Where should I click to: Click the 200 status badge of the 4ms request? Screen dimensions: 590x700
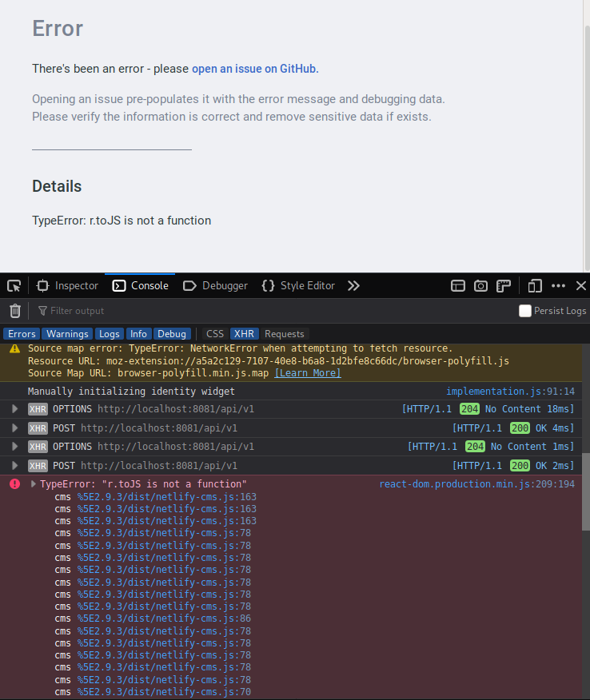point(520,428)
